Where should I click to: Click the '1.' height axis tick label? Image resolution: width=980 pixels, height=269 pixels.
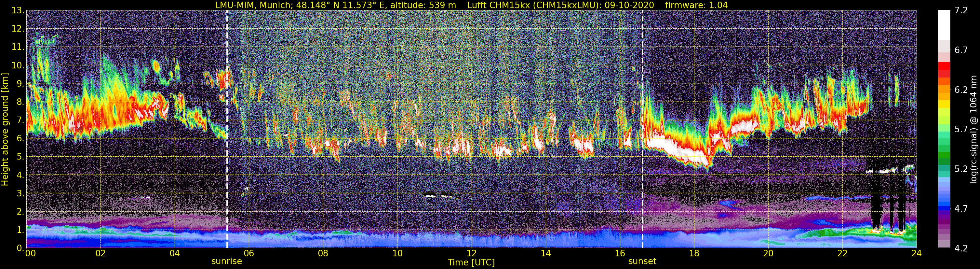(x=20, y=230)
